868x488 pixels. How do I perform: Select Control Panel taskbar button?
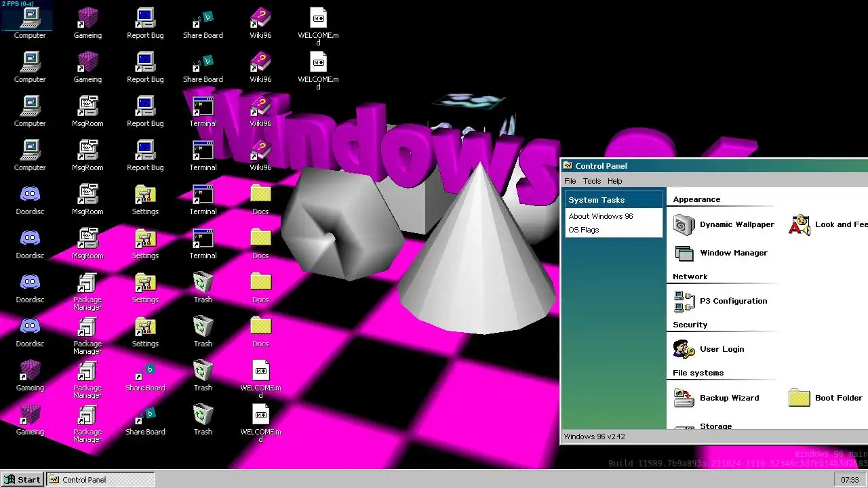click(101, 479)
